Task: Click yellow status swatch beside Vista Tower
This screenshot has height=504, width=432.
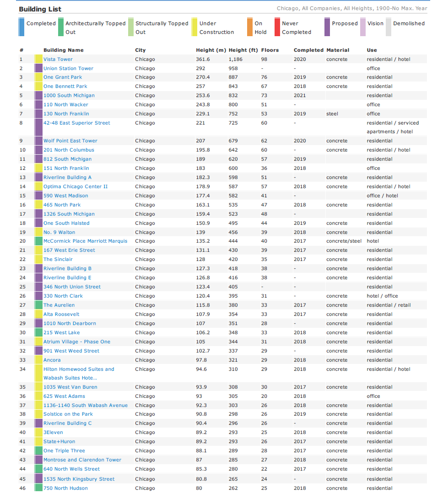Action: (x=38, y=59)
